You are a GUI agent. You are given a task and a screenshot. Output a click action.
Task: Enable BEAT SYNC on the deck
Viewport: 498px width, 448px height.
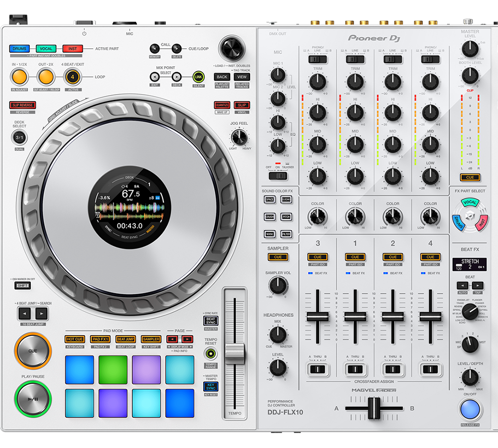click(x=211, y=321)
